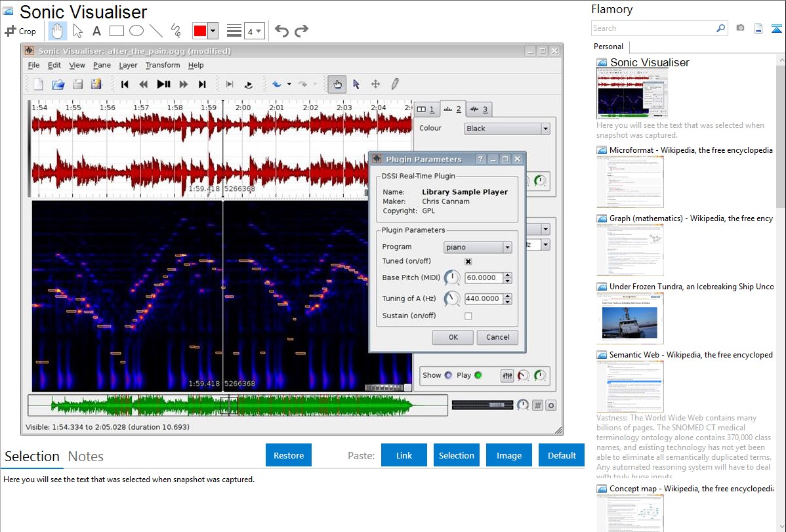Create a new session with the blank page icon
Screen dimensions: 786x532
(39, 84)
